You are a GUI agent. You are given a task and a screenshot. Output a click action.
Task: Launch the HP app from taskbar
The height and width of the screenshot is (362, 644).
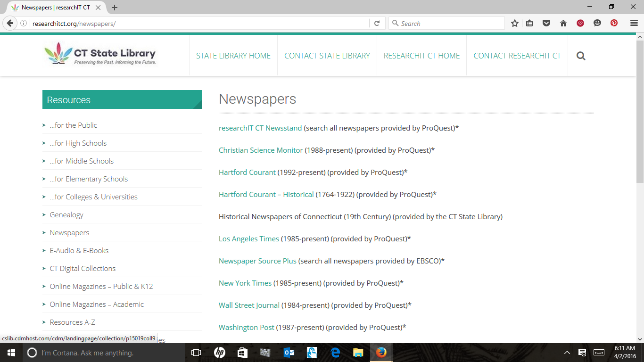click(219, 353)
